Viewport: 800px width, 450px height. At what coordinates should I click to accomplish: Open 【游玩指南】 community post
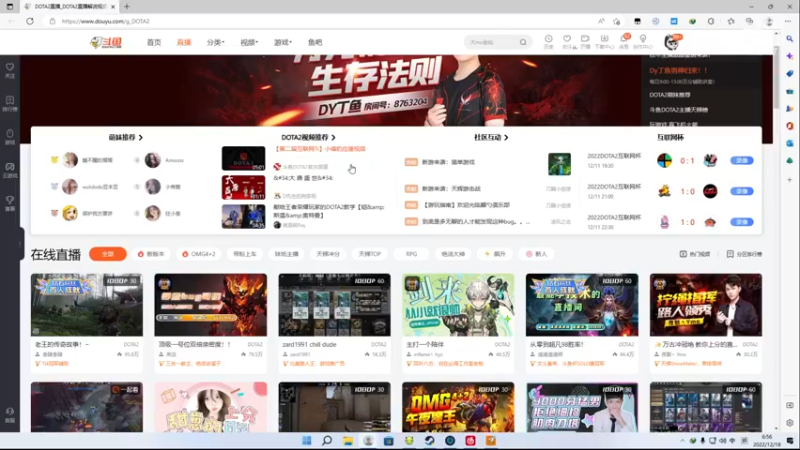coord(466,205)
